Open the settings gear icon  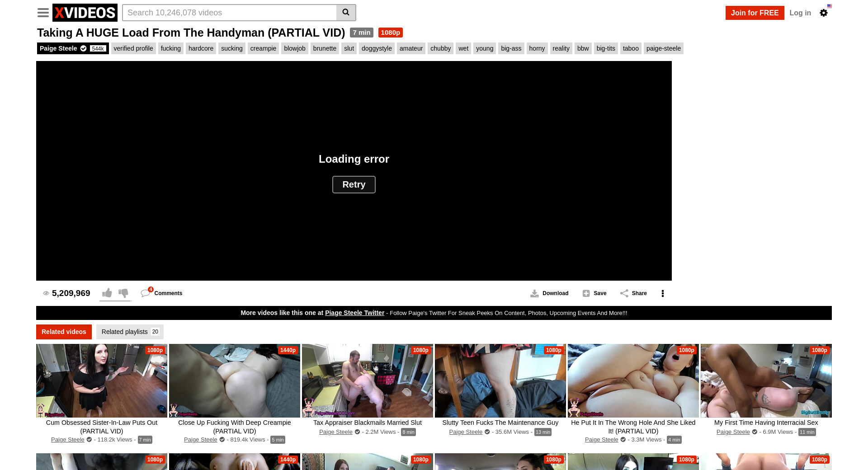824,13
